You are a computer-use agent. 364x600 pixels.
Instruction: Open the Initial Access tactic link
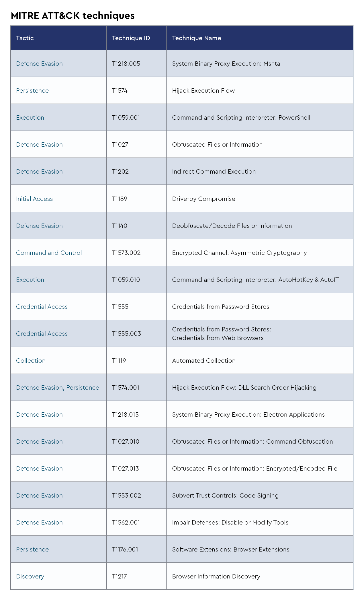[x=34, y=199]
